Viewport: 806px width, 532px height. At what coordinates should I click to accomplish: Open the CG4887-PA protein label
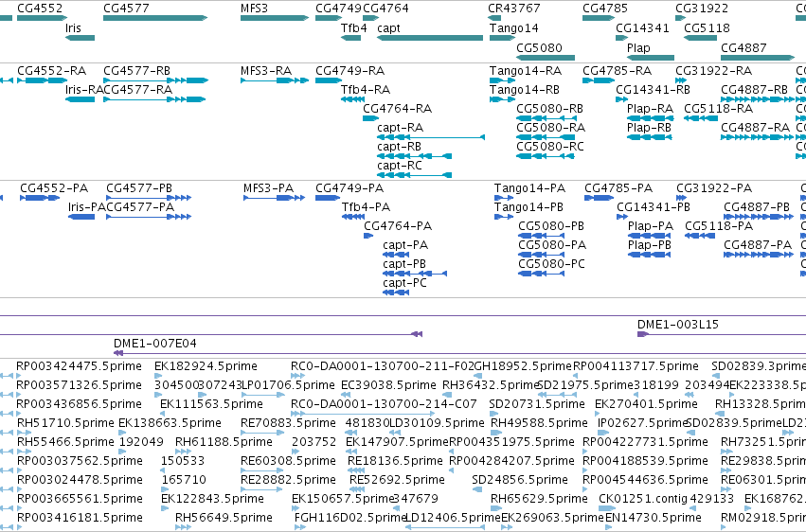(758, 245)
